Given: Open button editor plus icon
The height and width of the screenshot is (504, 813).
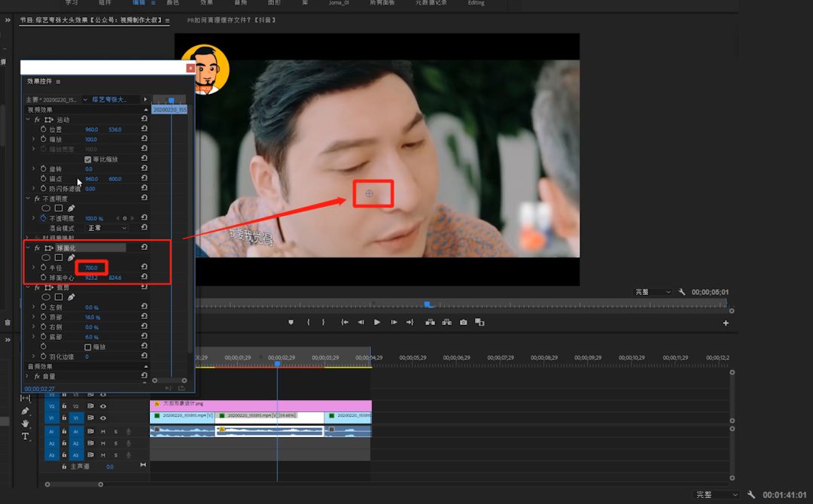Looking at the screenshot, I should tap(726, 323).
